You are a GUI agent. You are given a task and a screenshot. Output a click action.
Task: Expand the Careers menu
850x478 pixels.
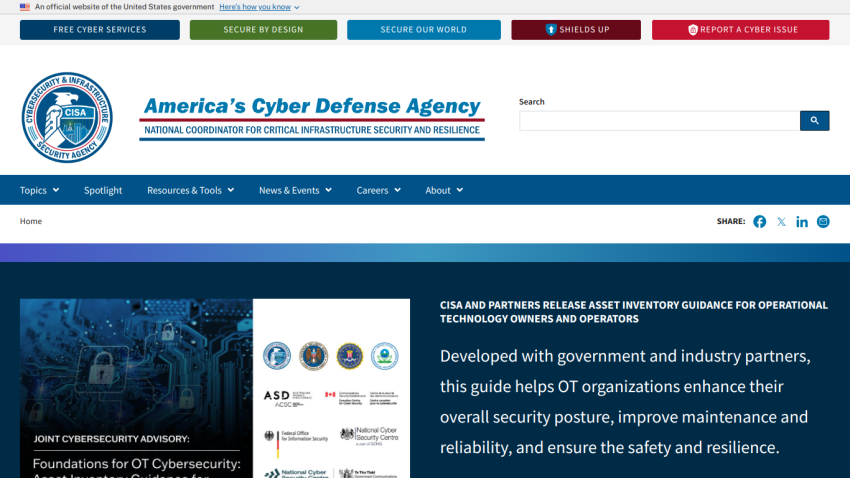point(378,190)
